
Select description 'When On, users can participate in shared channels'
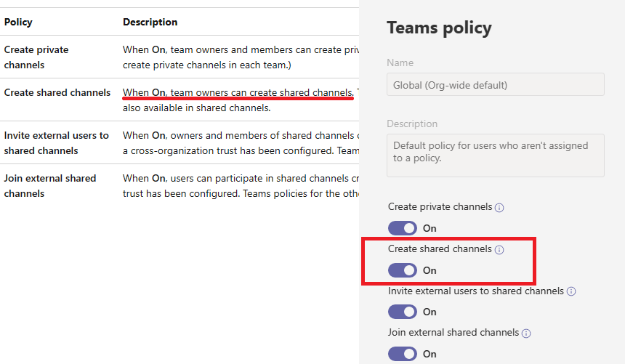236,178
